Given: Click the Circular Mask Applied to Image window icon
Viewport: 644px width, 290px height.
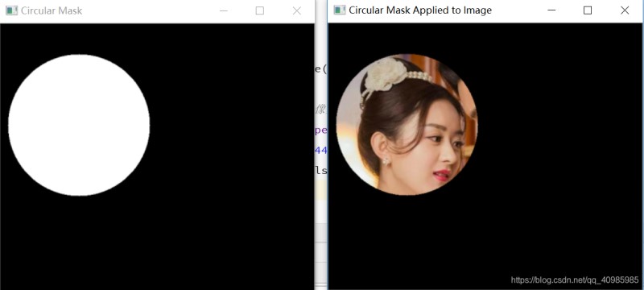Looking at the screenshot, I should [x=339, y=10].
